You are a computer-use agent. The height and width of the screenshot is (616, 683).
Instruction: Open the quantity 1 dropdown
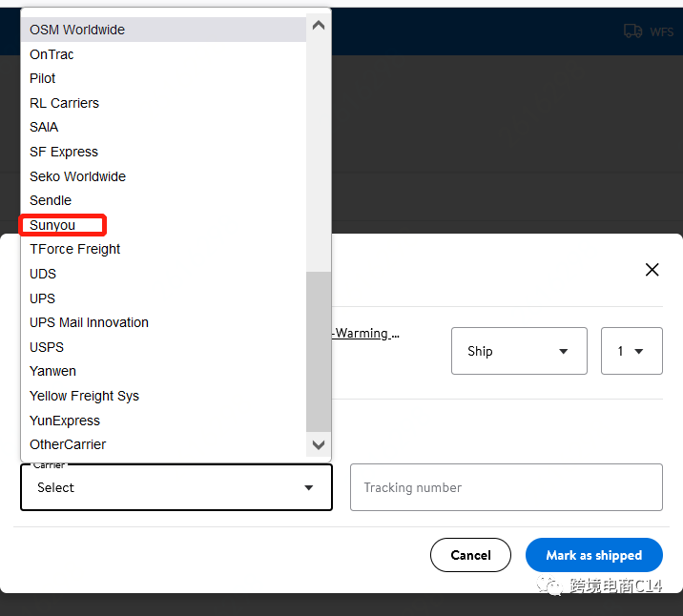(x=631, y=351)
